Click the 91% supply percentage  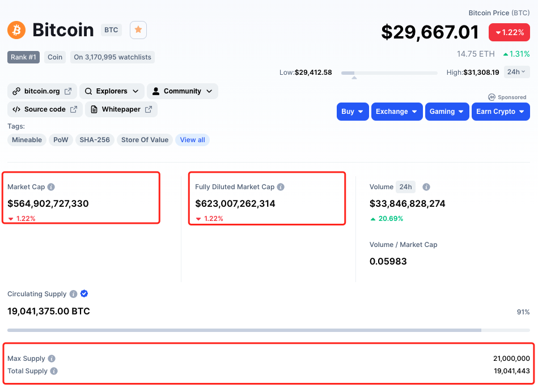coord(523,312)
